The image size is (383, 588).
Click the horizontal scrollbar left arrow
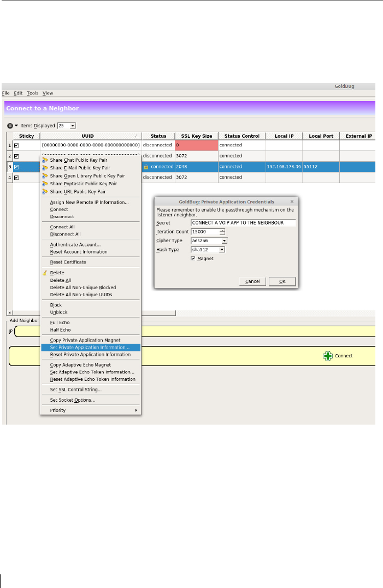pos(10,313)
